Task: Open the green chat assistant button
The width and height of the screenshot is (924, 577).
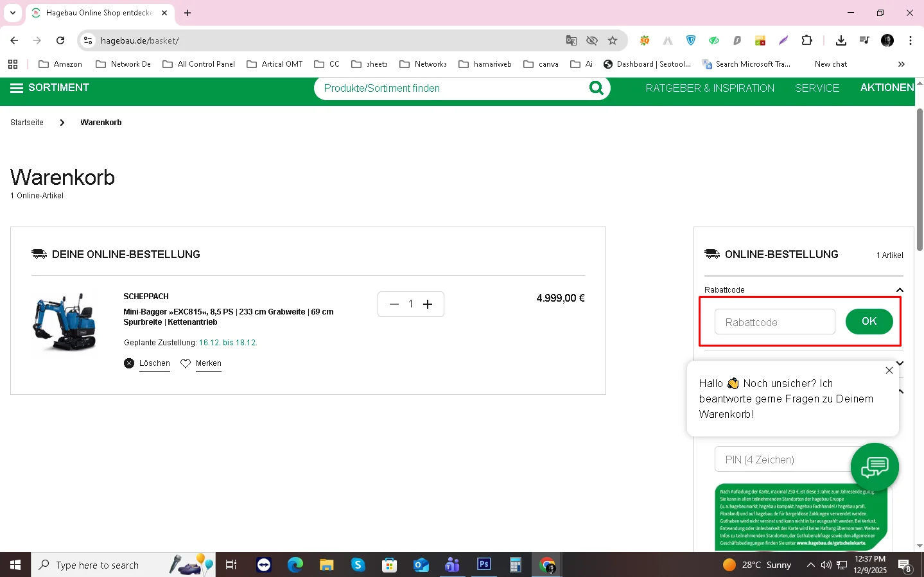Action: pos(875,467)
